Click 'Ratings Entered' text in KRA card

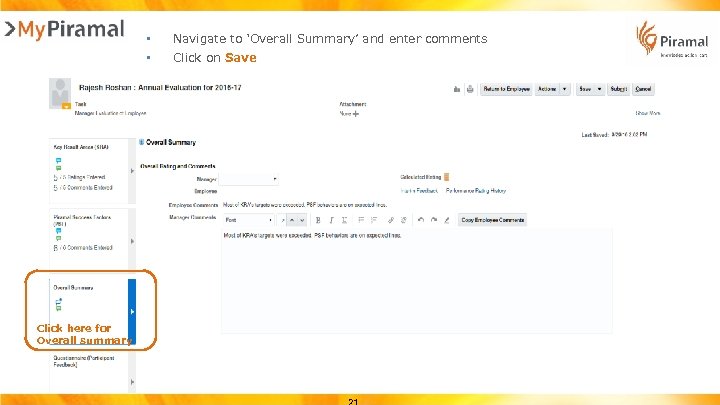[x=86, y=177]
